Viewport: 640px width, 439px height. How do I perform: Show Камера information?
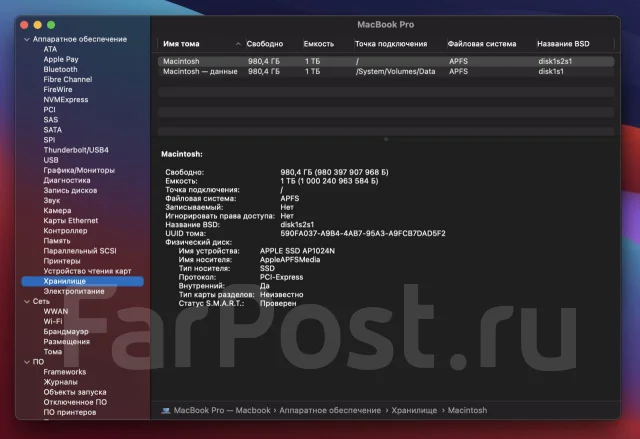57,211
